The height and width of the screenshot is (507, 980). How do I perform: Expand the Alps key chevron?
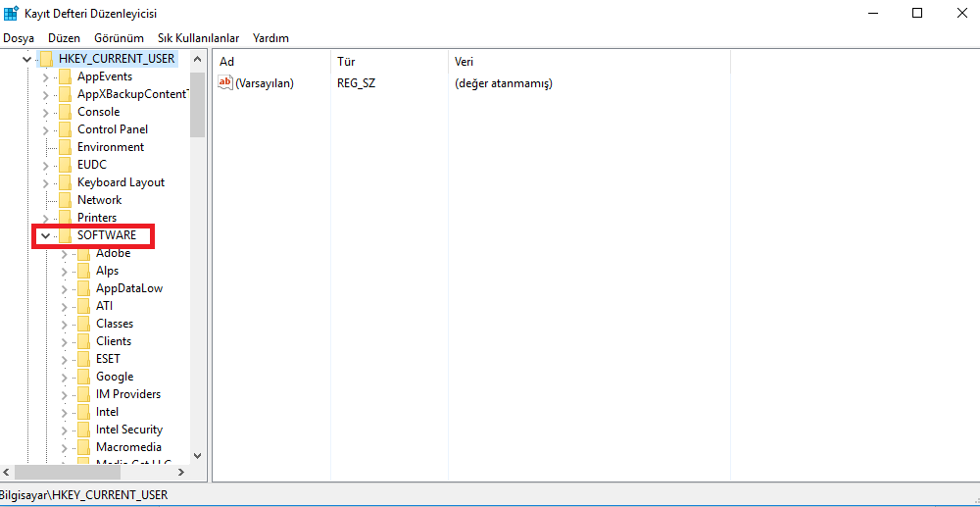pos(64,272)
